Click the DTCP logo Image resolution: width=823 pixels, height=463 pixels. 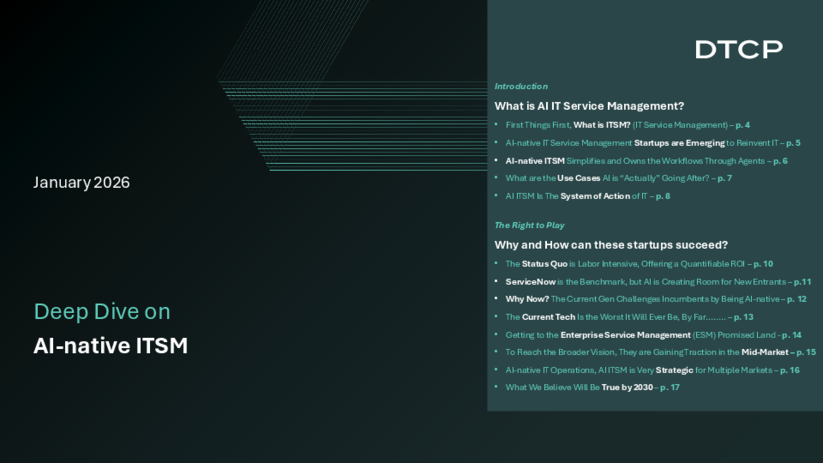[738, 49]
